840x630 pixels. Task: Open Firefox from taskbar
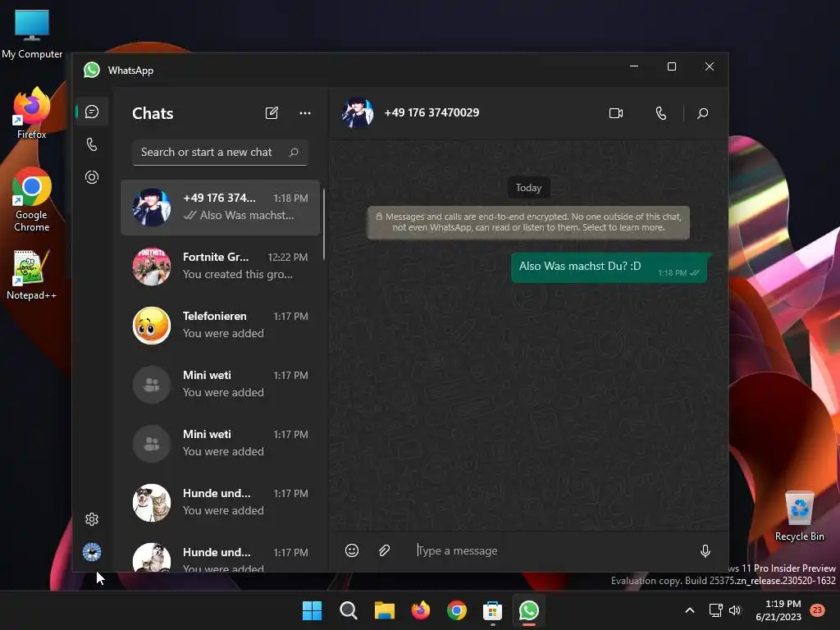(421, 610)
